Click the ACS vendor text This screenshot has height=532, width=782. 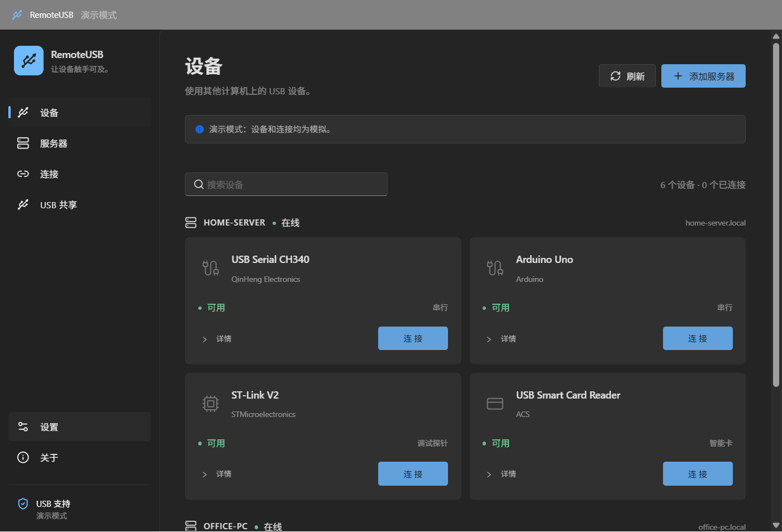click(x=523, y=414)
